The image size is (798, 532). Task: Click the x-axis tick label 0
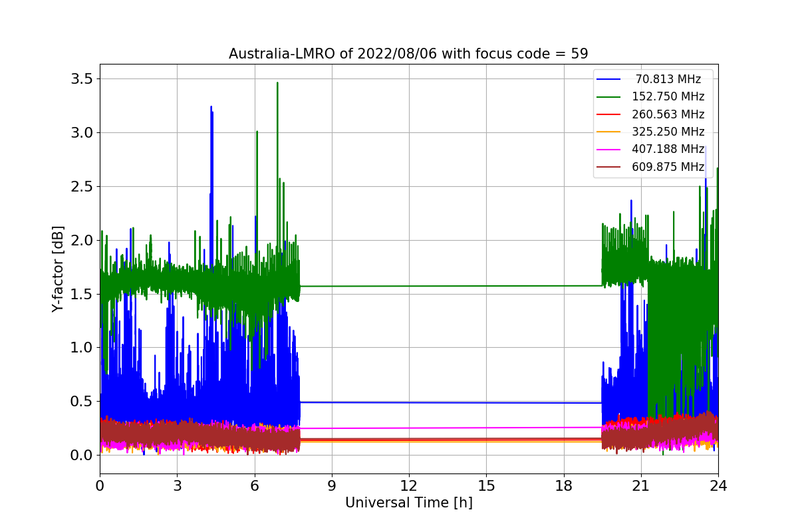tap(100, 485)
